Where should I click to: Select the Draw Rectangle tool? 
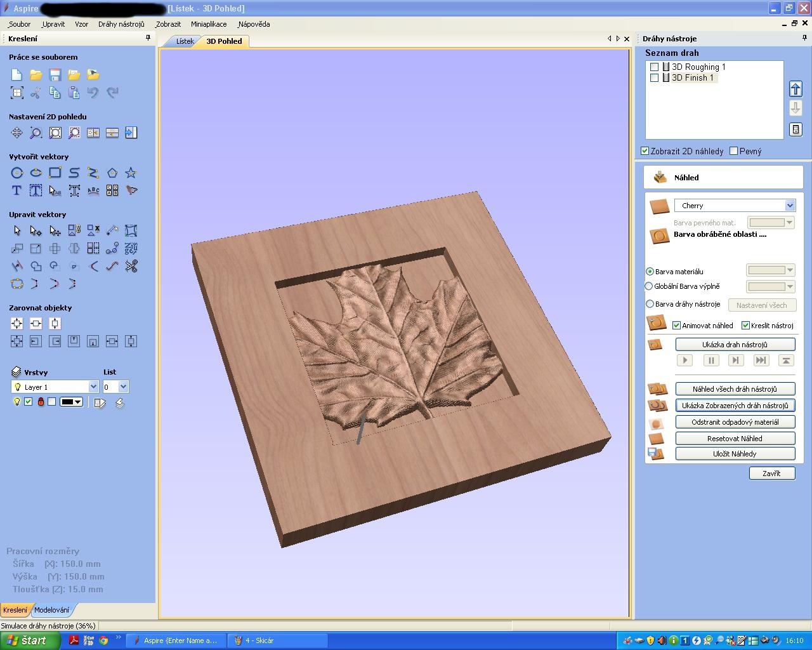pyautogui.click(x=55, y=173)
